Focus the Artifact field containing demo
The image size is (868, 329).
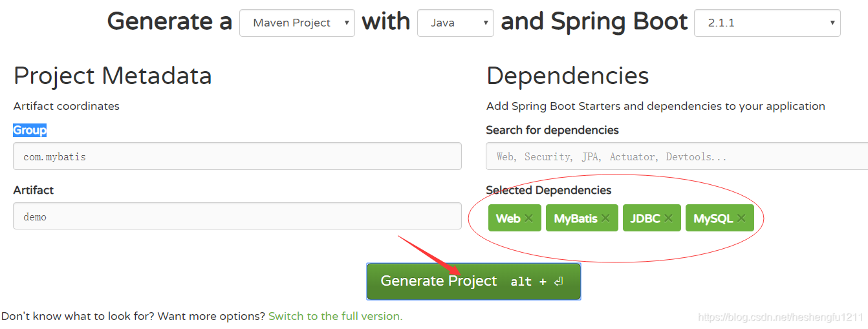tap(237, 216)
